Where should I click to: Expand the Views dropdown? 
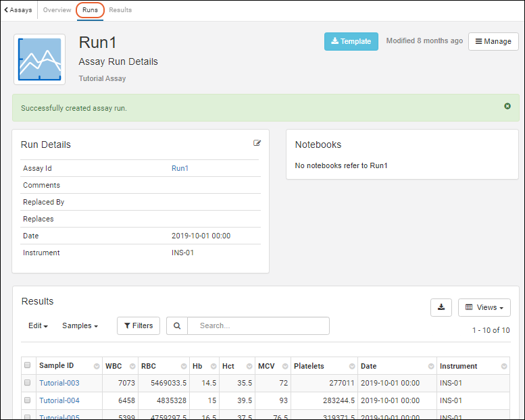[x=484, y=307]
